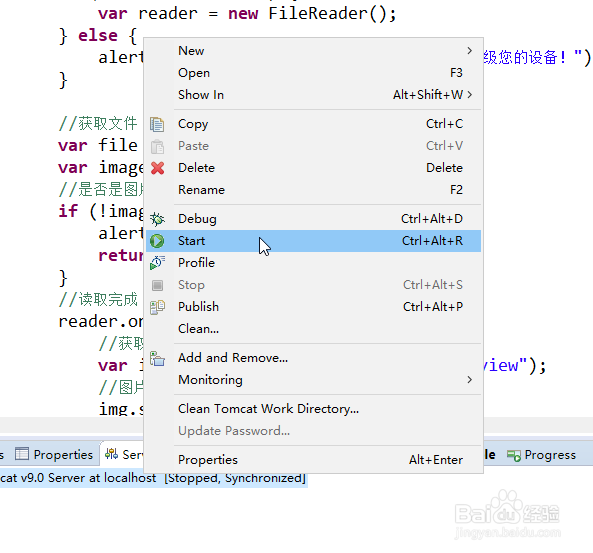Screen dimensions: 593x553
Task: Choose Debug to debug the server
Action: coord(313,219)
